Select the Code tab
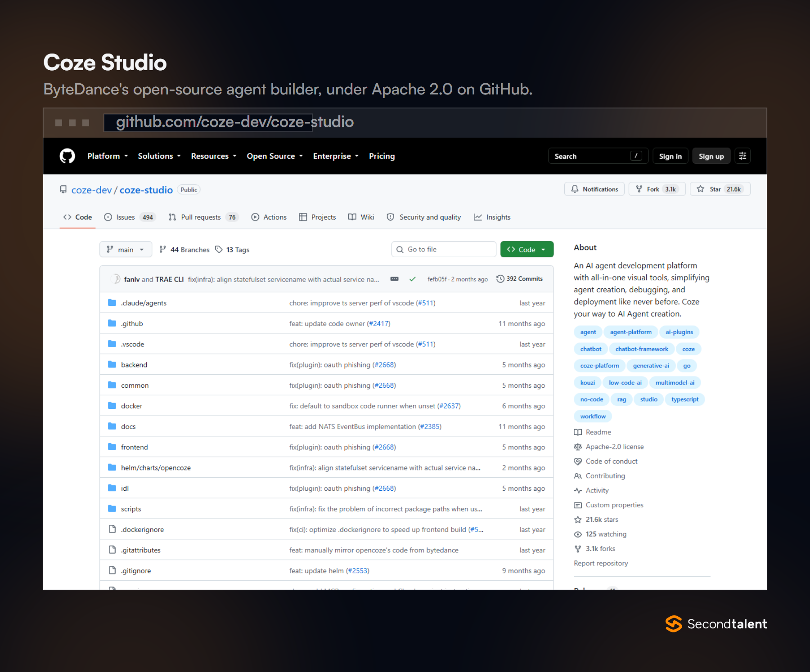The image size is (810, 672). [77, 217]
